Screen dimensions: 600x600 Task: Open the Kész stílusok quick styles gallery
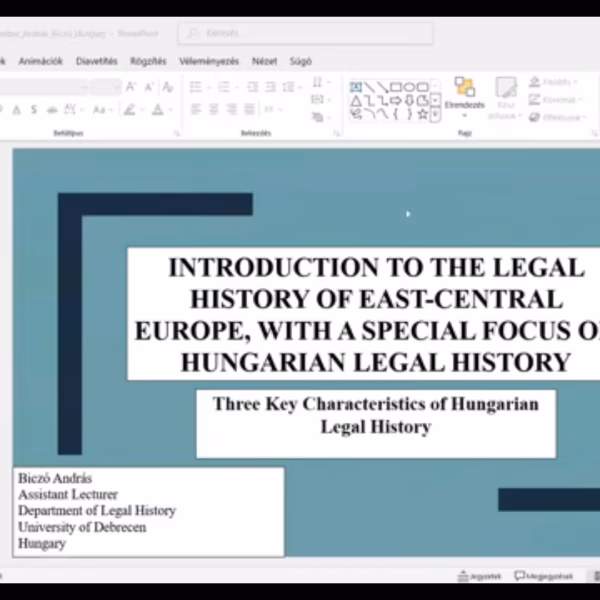pyautogui.click(x=506, y=98)
